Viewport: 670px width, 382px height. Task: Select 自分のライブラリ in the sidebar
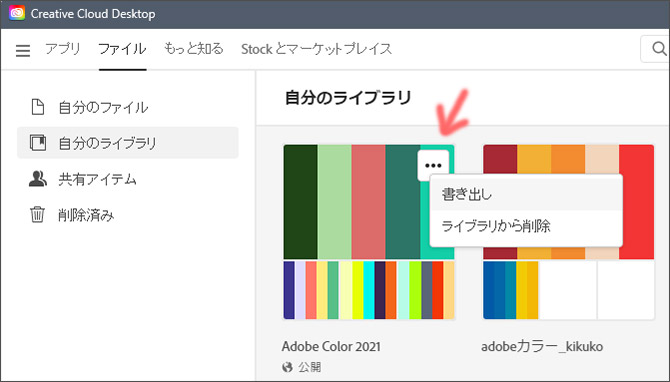pos(128,143)
